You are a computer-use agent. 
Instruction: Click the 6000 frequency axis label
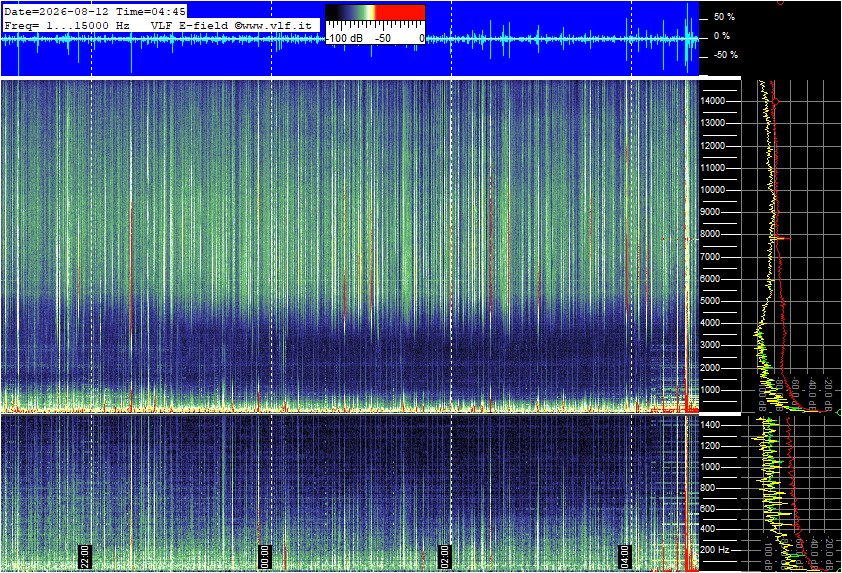click(x=711, y=279)
